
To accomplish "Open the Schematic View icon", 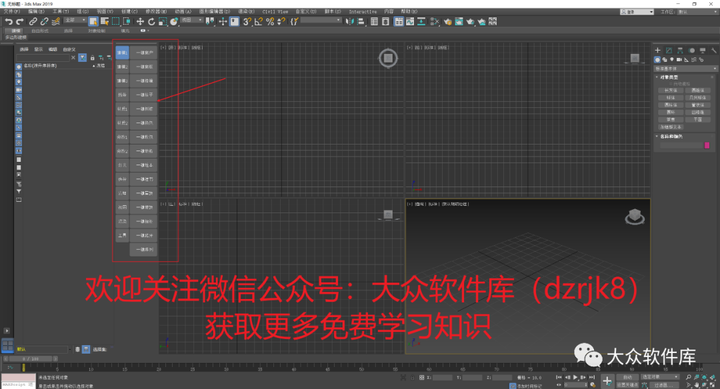I will 421,21.
